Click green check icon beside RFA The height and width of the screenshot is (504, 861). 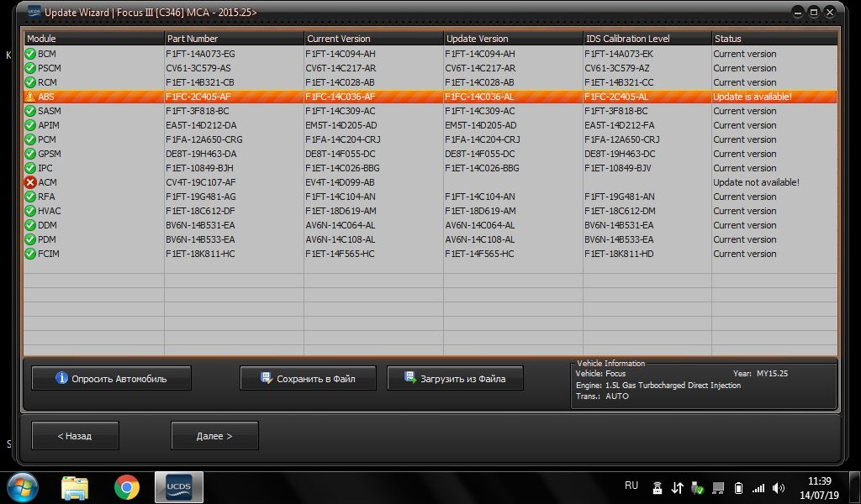pos(30,197)
